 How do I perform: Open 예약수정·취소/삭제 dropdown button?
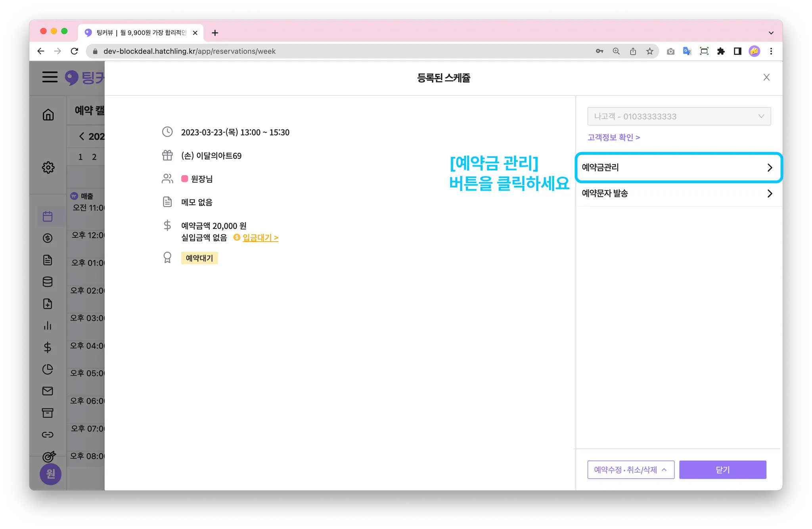630,470
